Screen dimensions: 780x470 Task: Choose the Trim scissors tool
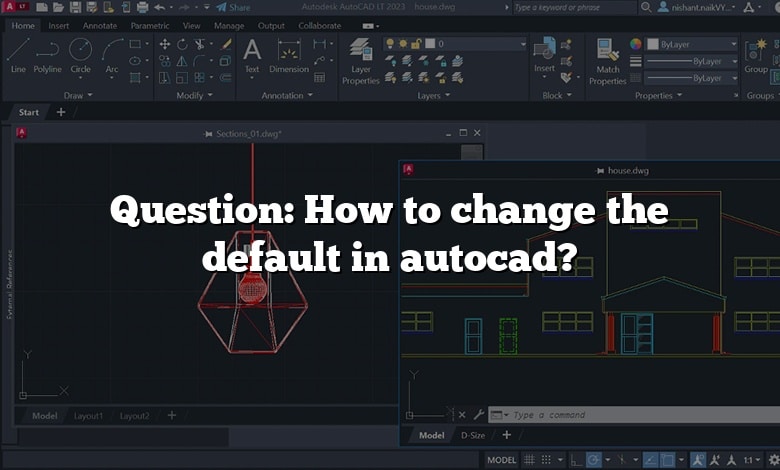pos(199,44)
